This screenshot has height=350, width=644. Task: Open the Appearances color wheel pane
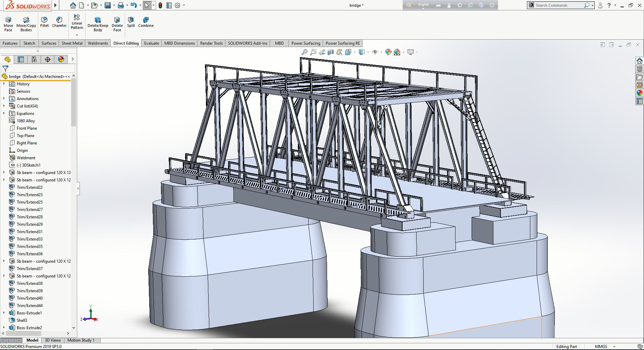point(639,93)
